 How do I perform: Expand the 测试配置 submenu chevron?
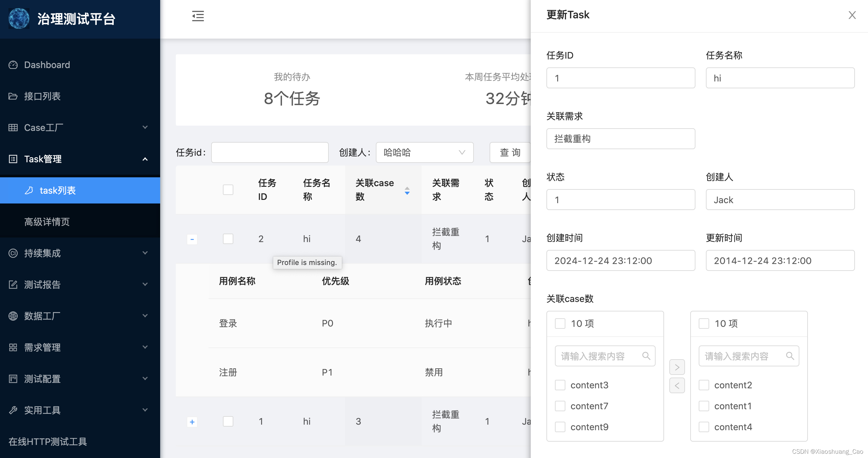tap(145, 379)
